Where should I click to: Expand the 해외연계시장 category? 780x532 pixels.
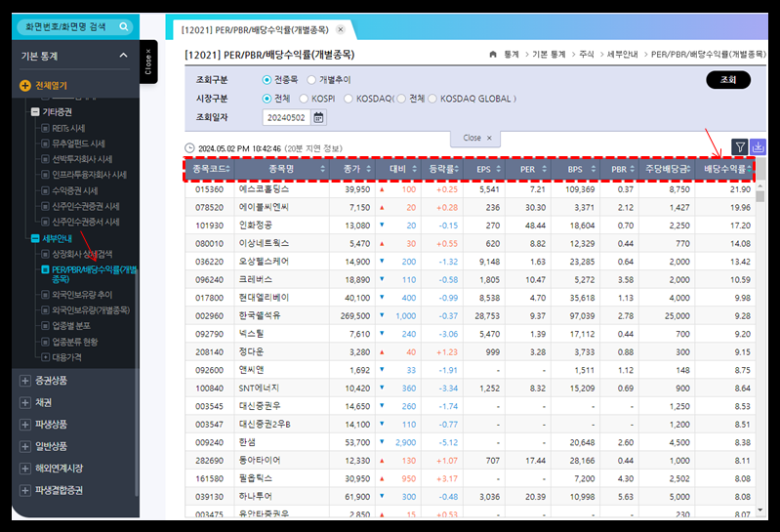(x=24, y=468)
